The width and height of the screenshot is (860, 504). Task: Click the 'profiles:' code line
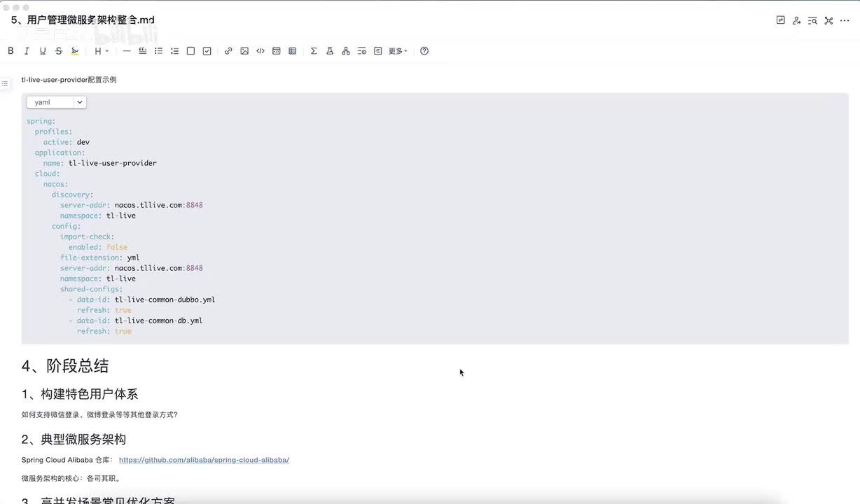(x=54, y=132)
